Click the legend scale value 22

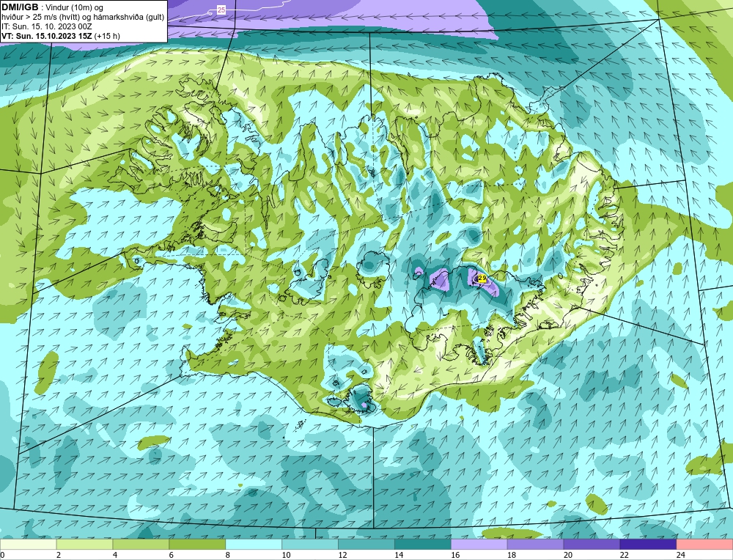pos(624,555)
